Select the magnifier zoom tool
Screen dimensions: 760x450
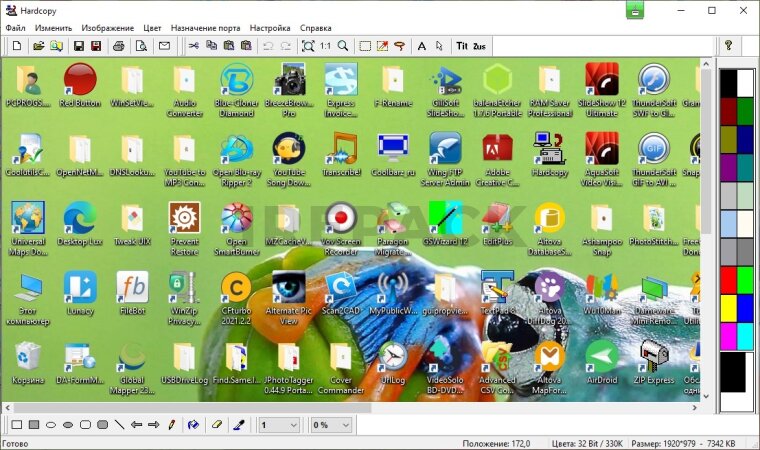(343, 46)
